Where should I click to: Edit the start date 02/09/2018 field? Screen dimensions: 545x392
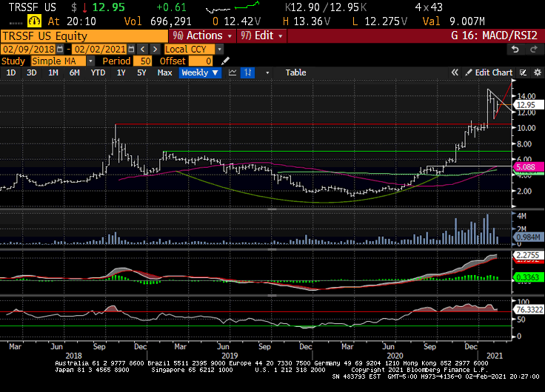[29, 49]
